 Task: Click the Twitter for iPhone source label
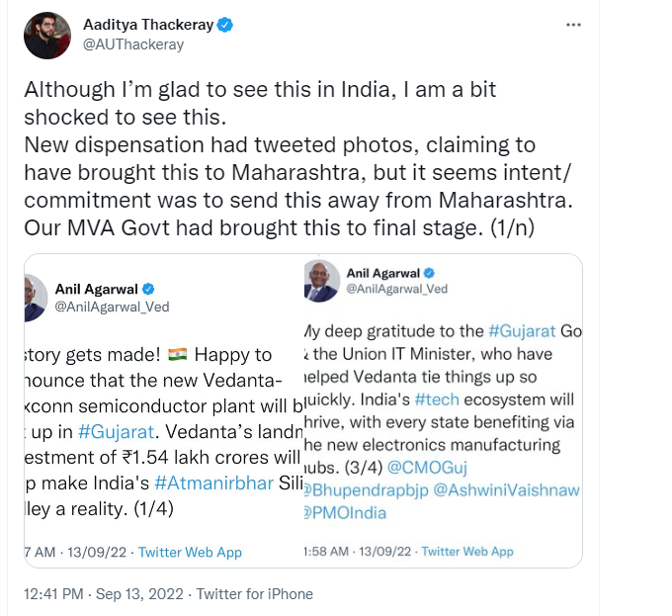point(254,594)
